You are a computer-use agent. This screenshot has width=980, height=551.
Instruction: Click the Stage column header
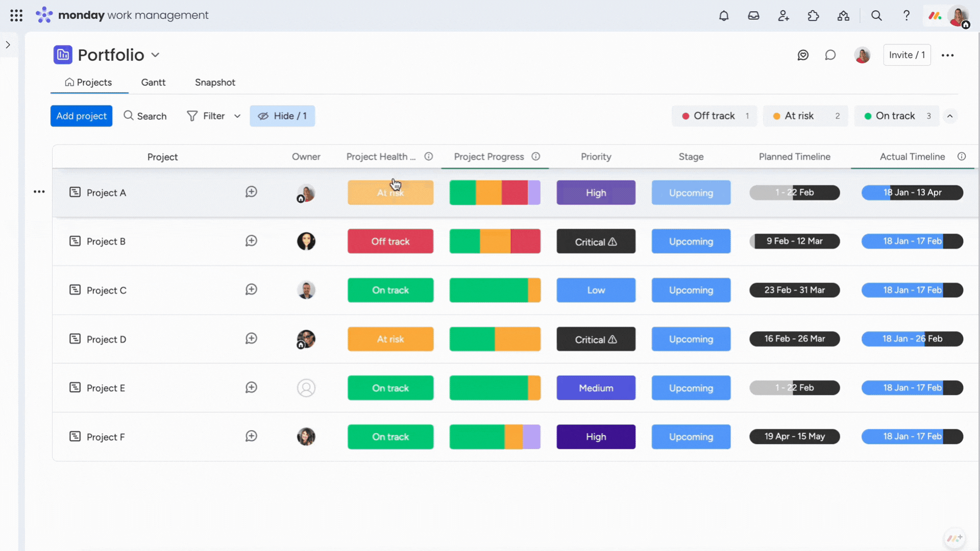pos(691,157)
